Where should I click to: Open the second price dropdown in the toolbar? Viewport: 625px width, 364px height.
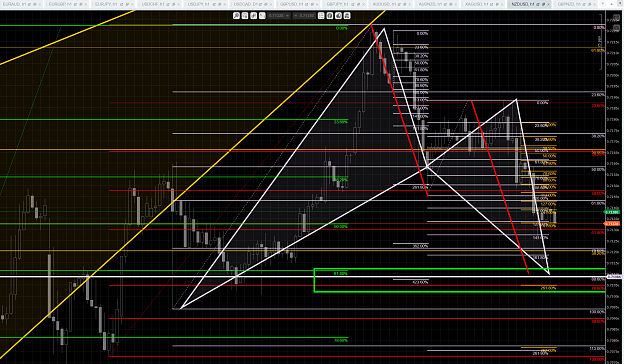tap(305, 16)
